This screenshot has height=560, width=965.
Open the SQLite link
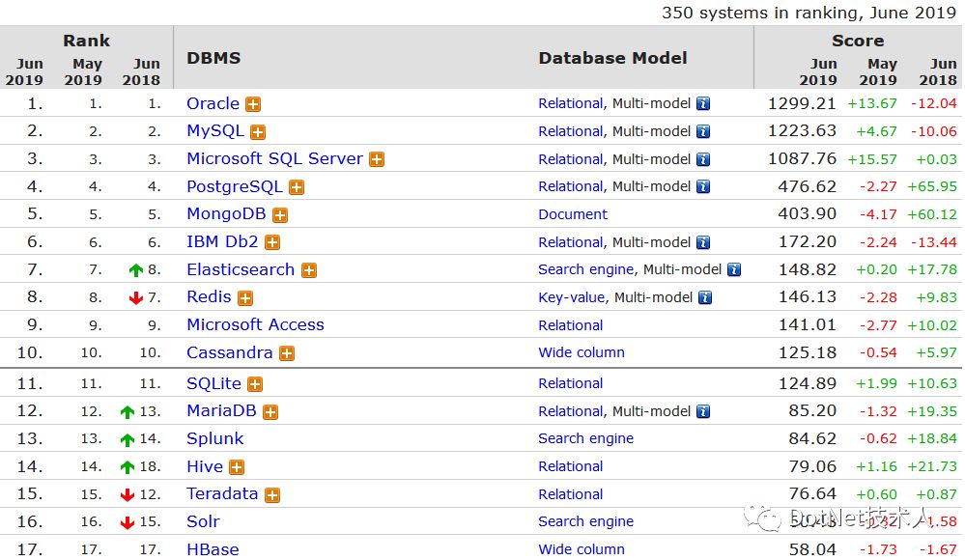pyautogui.click(x=214, y=383)
